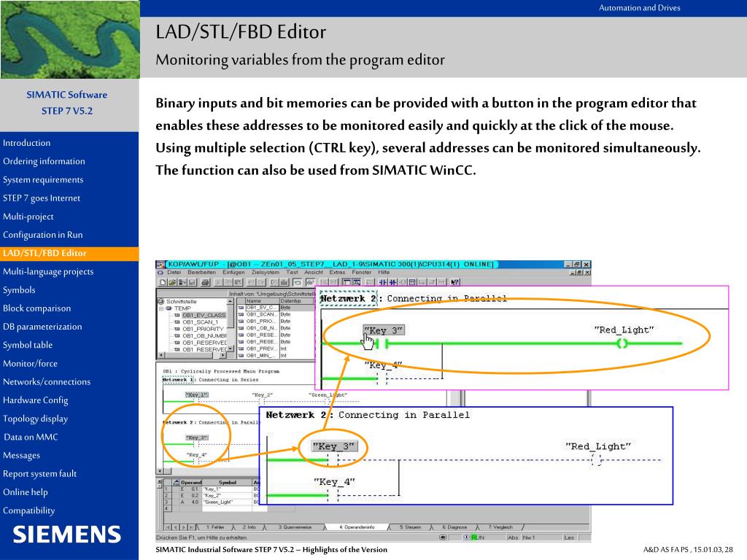The width and height of the screenshot is (747, 560).
Task: Insert an empty box from toolbar
Action: click(x=412, y=282)
